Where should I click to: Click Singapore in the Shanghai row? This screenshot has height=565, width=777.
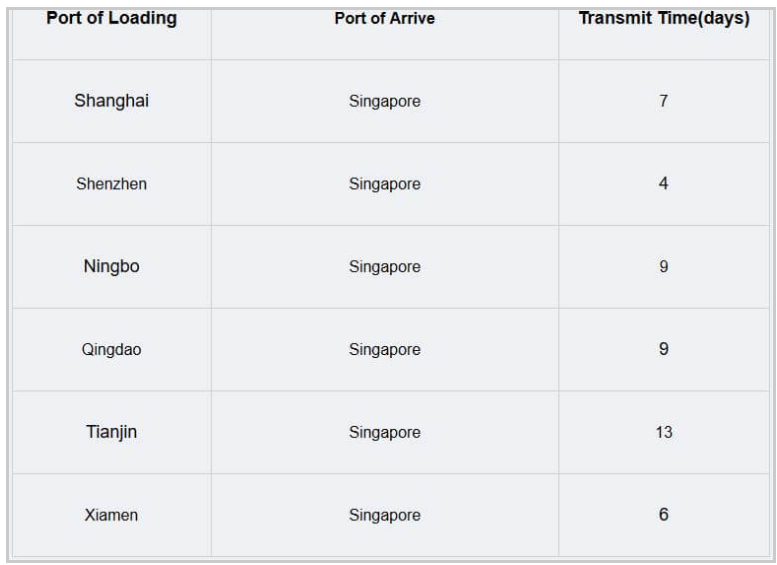point(384,101)
